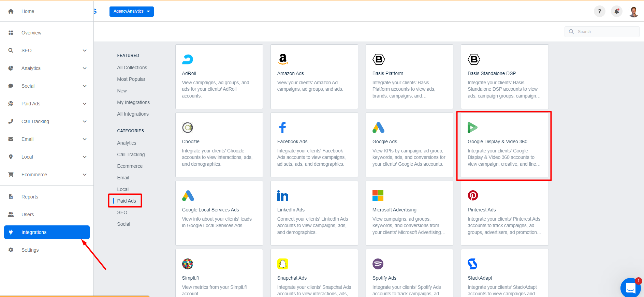Select the Local category
644x297 pixels.
click(x=123, y=189)
